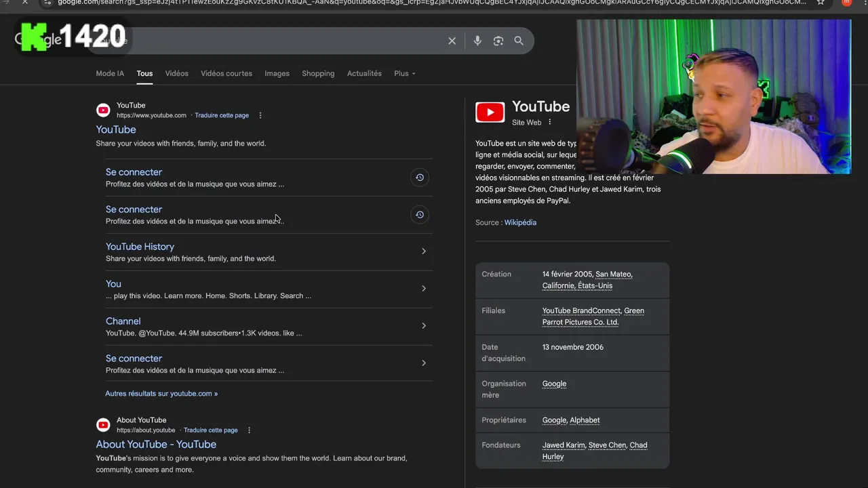868x488 pixels.
Task: Expand the Plus dropdown in search tabs
Action: (x=405, y=73)
